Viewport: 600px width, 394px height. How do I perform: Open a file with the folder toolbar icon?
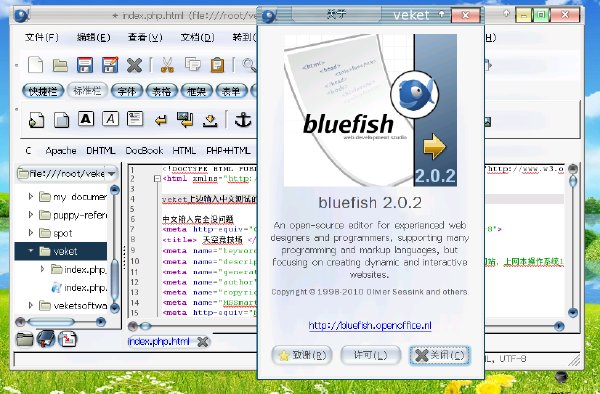click(x=60, y=65)
